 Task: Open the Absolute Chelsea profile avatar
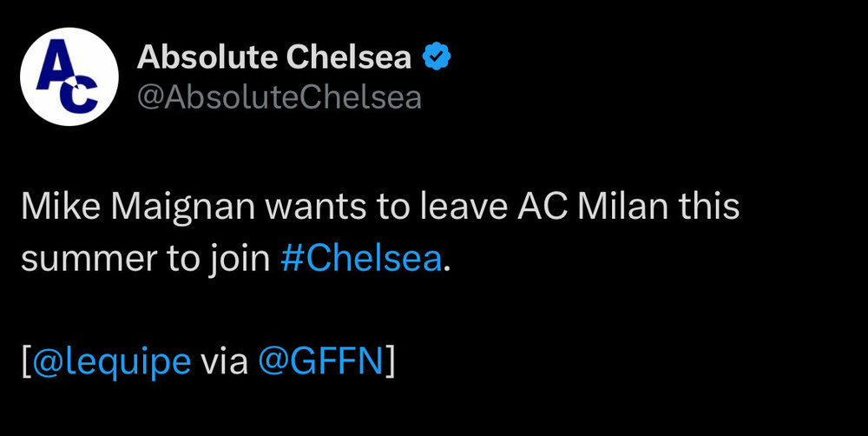click(69, 76)
